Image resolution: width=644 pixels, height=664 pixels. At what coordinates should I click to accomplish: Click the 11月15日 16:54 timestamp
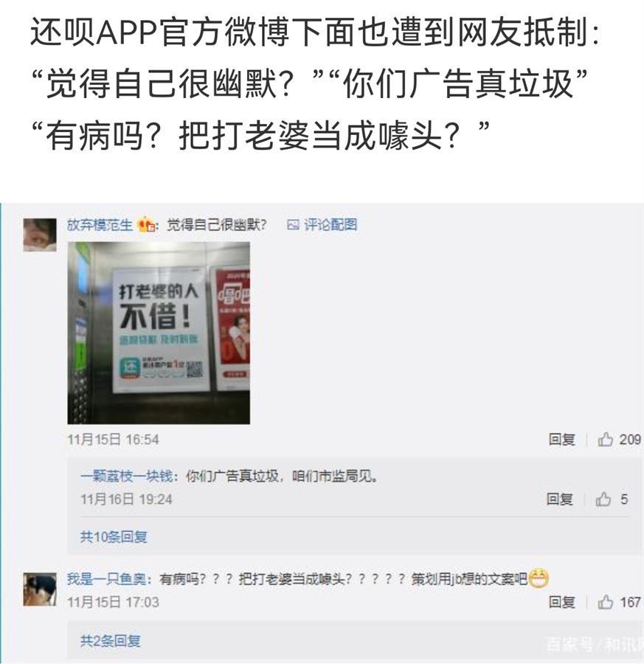point(113,440)
